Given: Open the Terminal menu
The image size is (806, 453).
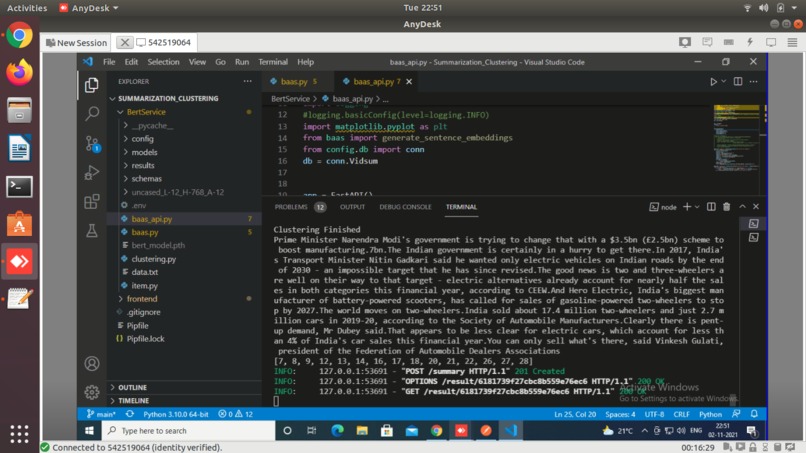Looking at the screenshot, I should [x=273, y=62].
